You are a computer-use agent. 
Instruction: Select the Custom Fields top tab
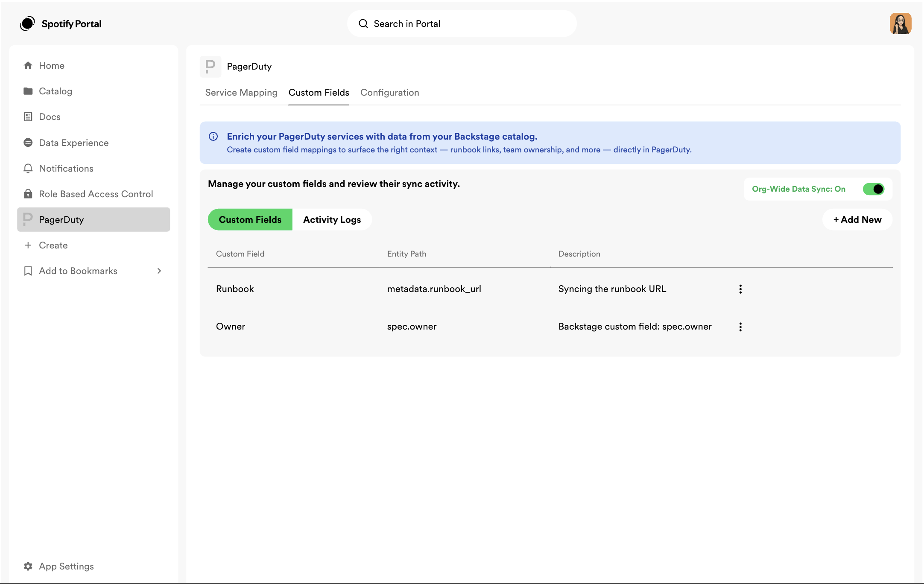(x=319, y=93)
